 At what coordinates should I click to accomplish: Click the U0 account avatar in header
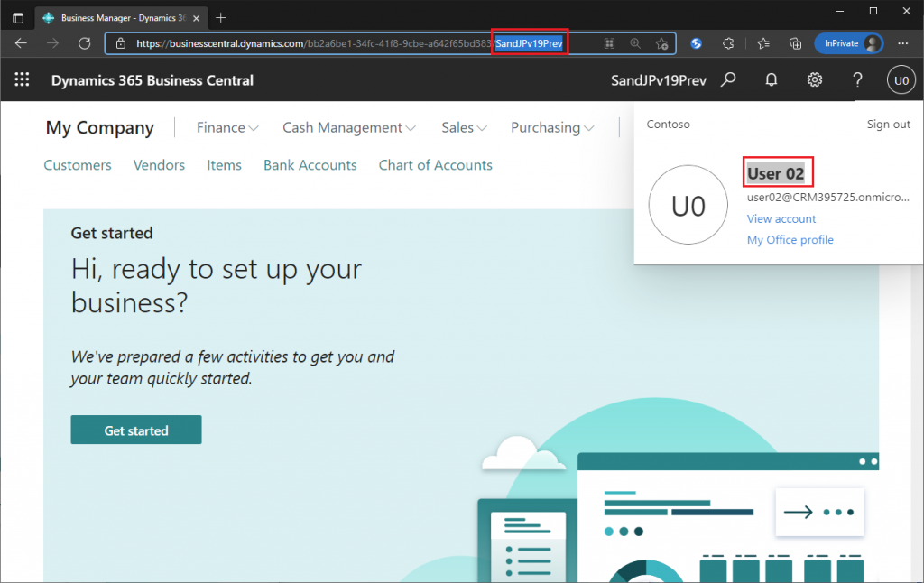click(x=901, y=80)
